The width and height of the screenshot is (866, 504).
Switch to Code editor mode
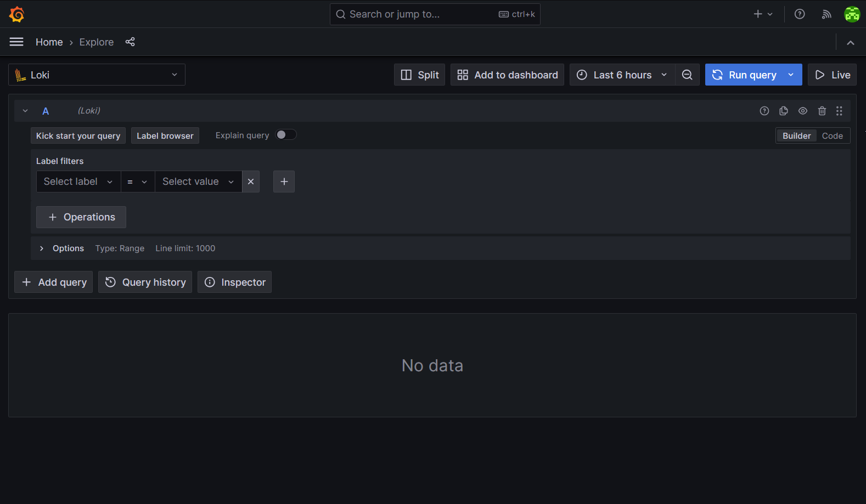point(833,136)
